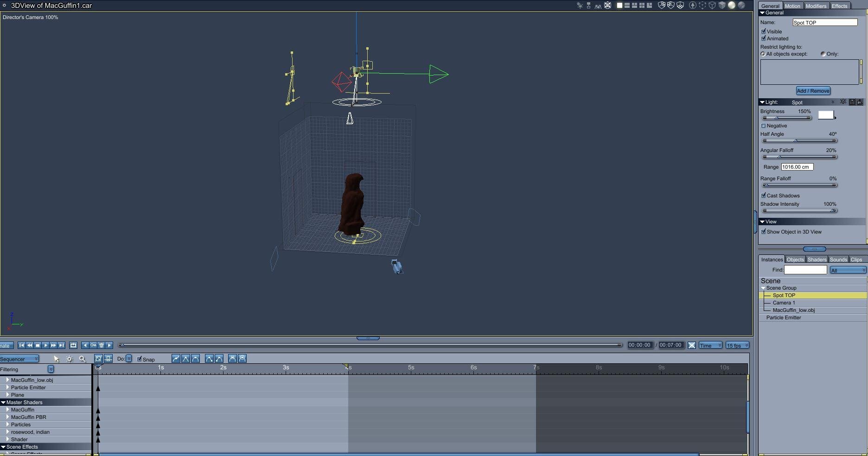
Task: Open the Time display dropdown
Action: [710, 346]
